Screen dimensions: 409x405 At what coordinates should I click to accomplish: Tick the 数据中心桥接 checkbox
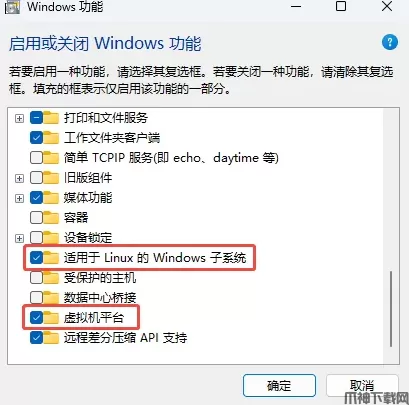(x=36, y=298)
